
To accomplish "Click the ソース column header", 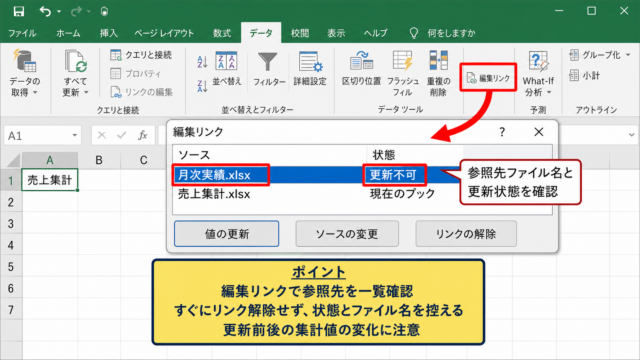I will [x=194, y=155].
